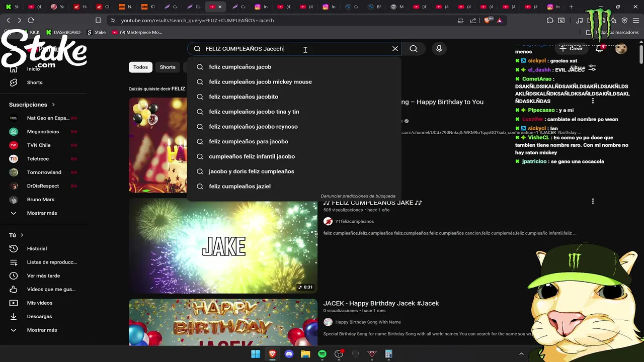Clear the YouTube search box text
The image size is (644, 362).
395,49
